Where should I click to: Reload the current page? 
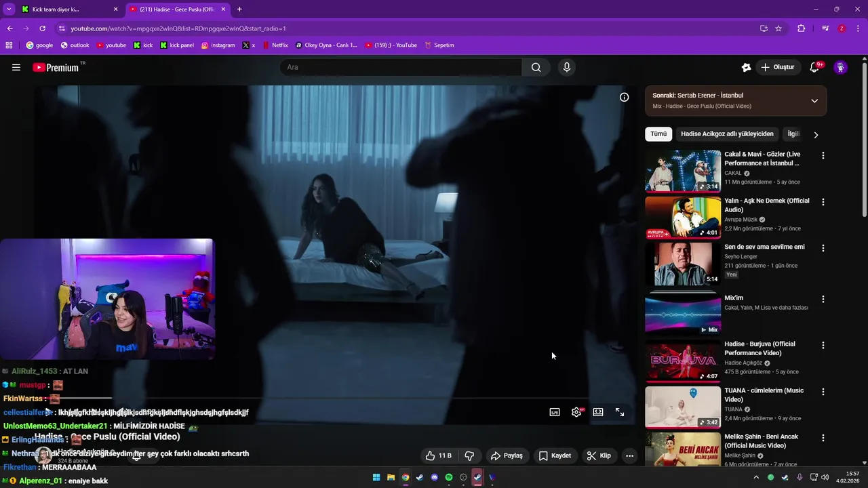(x=42, y=28)
